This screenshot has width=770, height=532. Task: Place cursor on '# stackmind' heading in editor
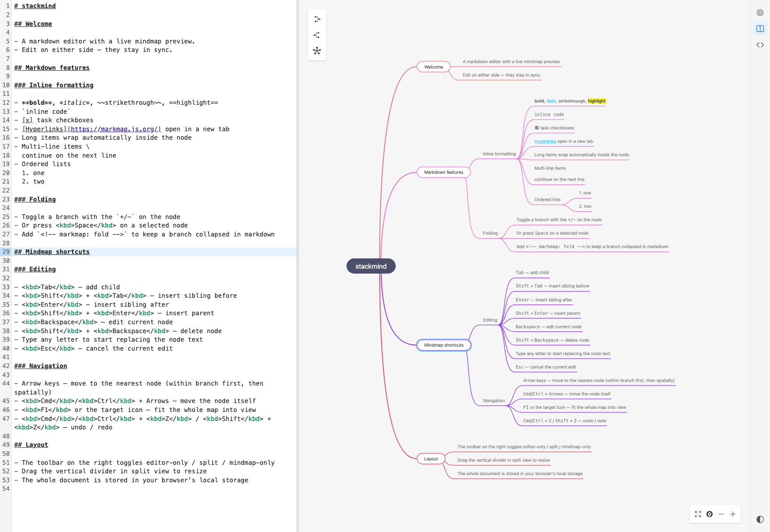point(35,6)
